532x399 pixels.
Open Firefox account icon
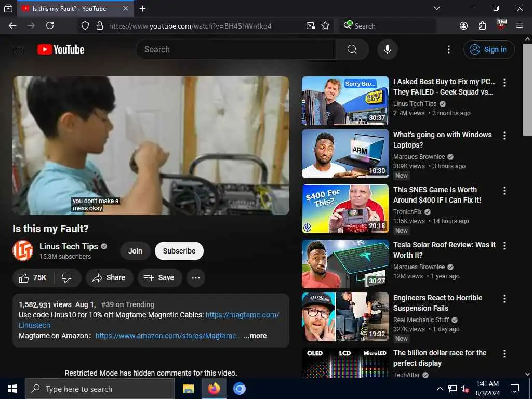(464, 26)
